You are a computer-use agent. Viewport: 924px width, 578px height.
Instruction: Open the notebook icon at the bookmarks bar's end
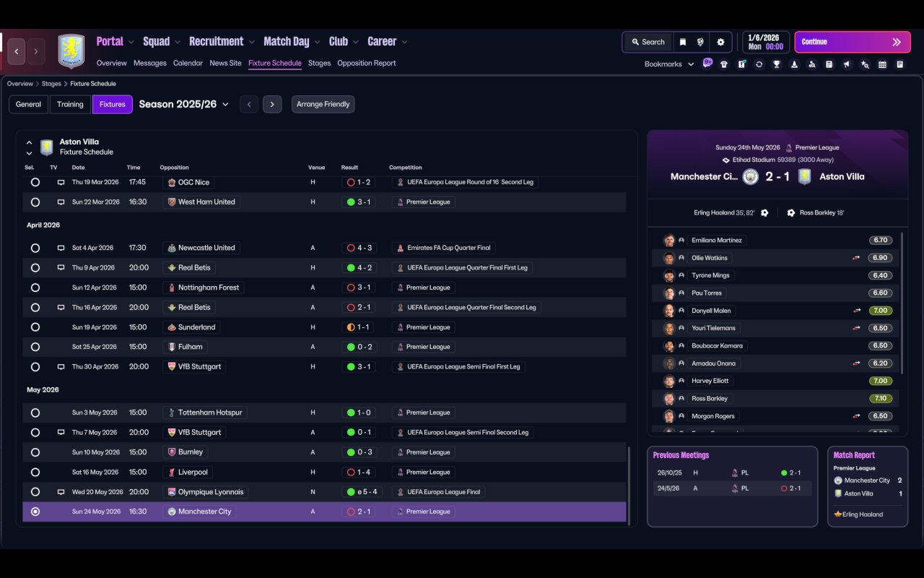pyautogui.click(x=900, y=64)
